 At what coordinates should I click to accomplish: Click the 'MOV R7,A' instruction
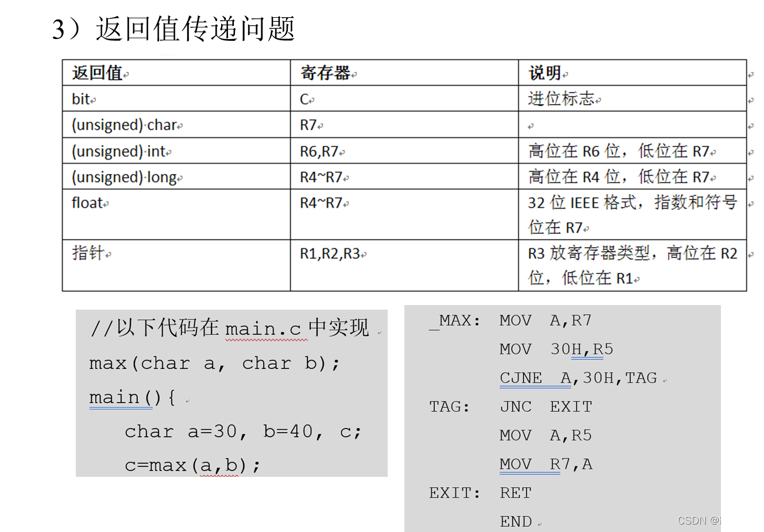click(x=546, y=464)
